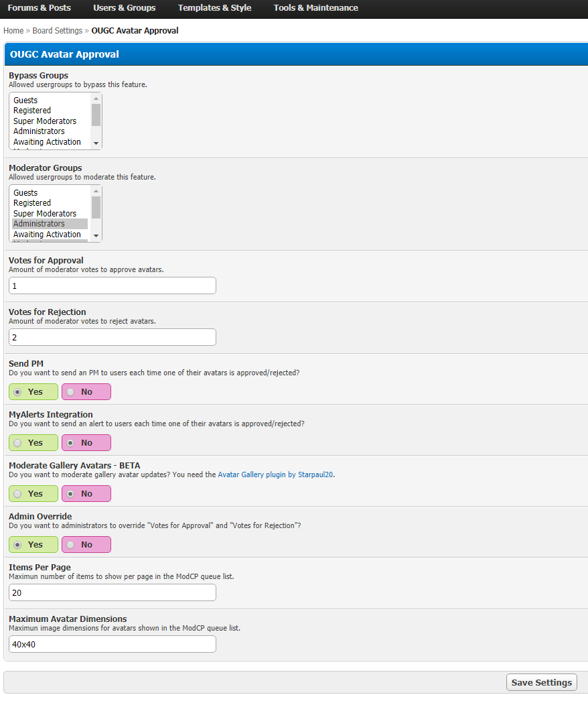
Task: Keep MyAlerts Integration set to No
Action: pyautogui.click(x=86, y=442)
